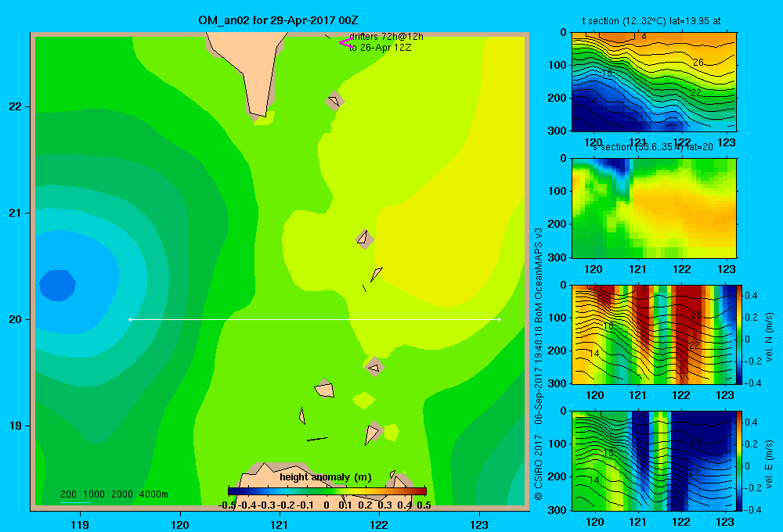Click latitude label 21 on main map axis

(16, 213)
